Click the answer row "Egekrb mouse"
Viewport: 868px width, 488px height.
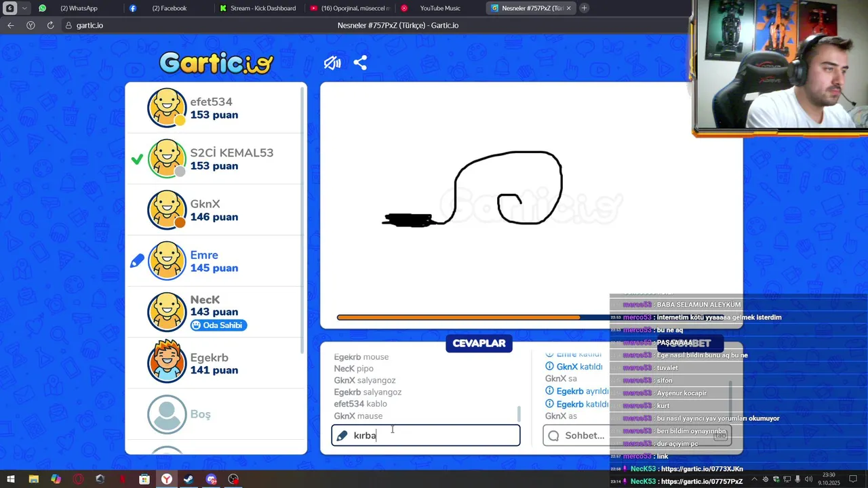tap(361, 357)
